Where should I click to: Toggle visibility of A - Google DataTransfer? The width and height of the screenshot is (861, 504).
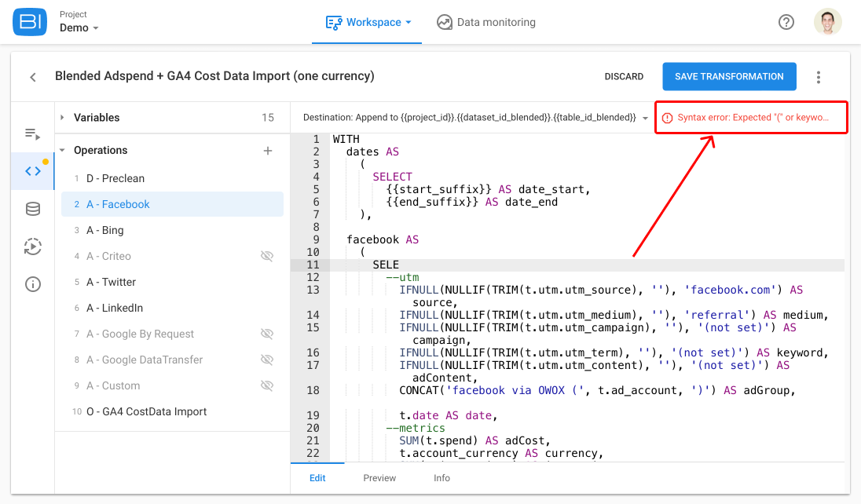[x=267, y=360]
